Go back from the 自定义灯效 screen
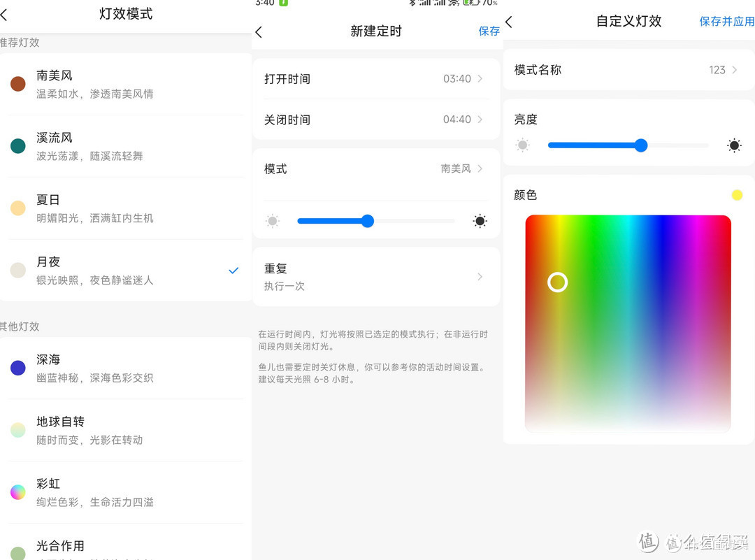755x560 pixels. [x=508, y=21]
